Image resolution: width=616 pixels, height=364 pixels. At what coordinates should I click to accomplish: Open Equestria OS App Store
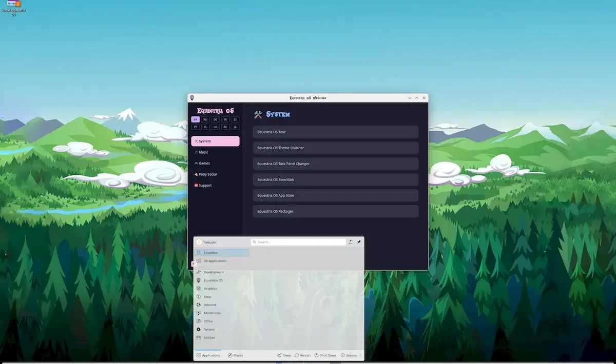tap(336, 195)
